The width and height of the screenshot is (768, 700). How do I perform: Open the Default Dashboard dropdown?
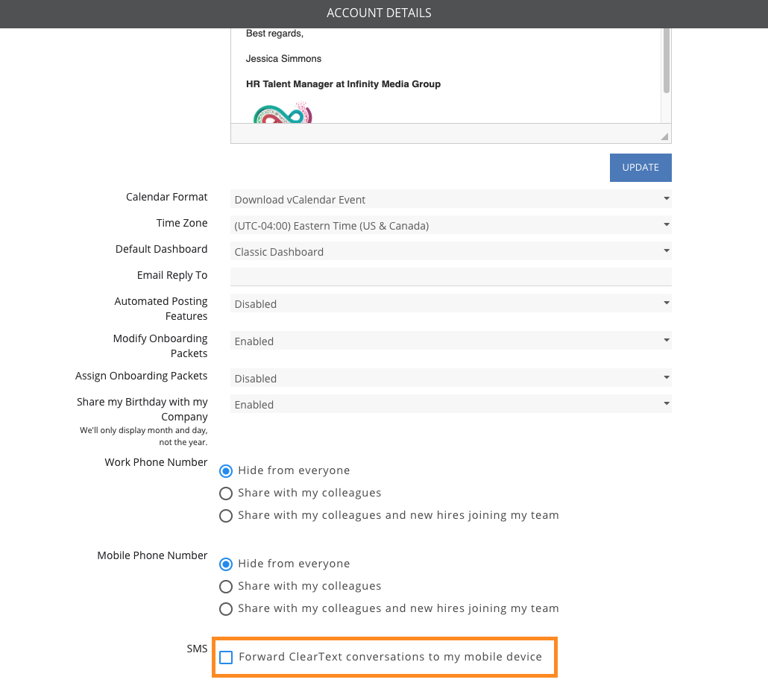(x=450, y=250)
